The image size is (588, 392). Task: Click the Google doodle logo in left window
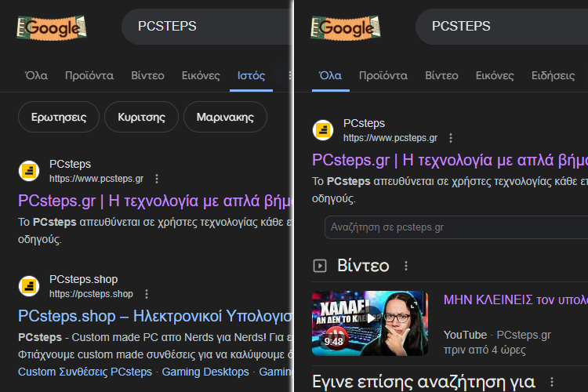coord(52,27)
